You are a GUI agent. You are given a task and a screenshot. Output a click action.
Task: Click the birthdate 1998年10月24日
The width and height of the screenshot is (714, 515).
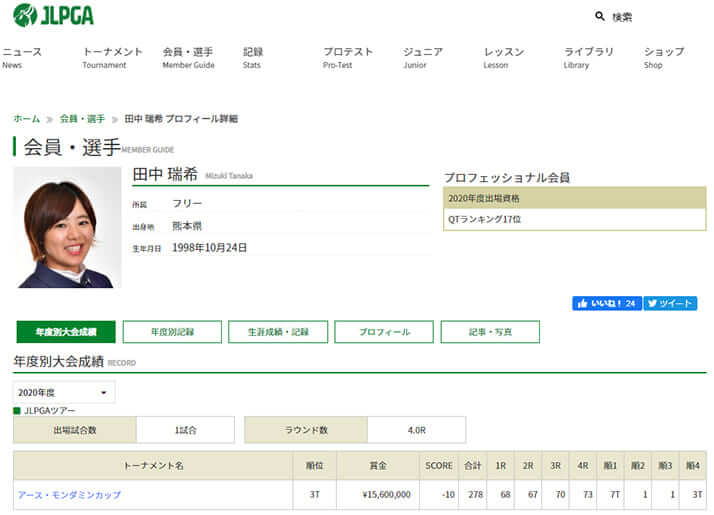coord(209,248)
